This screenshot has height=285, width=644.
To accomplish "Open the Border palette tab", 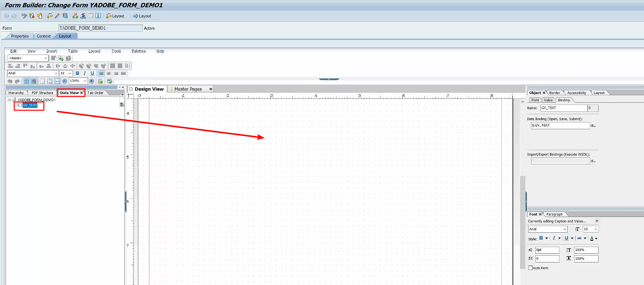I will point(555,93).
